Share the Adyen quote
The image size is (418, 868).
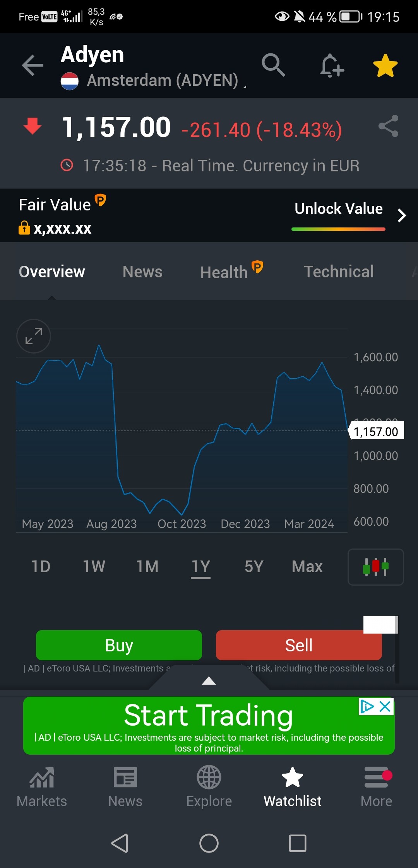click(388, 126)
